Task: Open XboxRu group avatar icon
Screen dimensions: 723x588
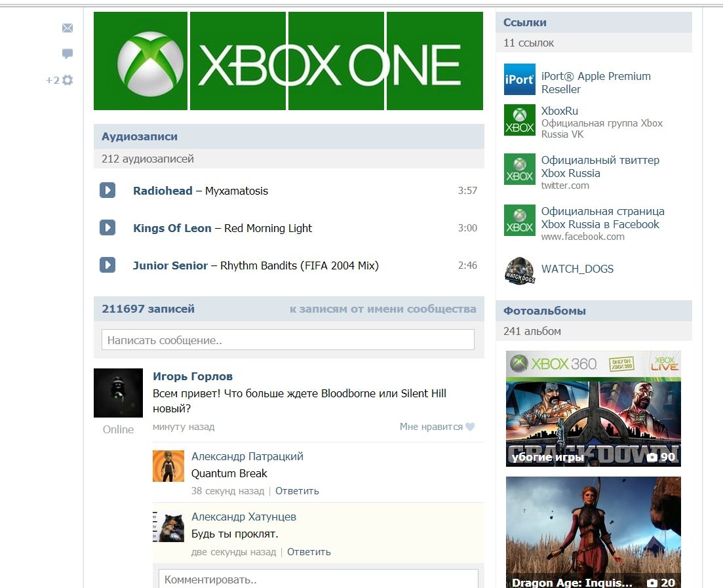Action: click(520, 120)
